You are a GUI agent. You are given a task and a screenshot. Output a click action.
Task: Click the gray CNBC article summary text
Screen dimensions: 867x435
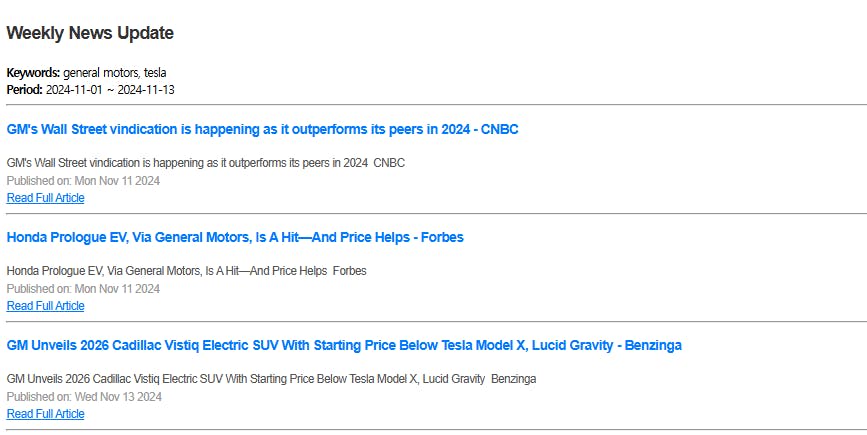pos(205,163)
